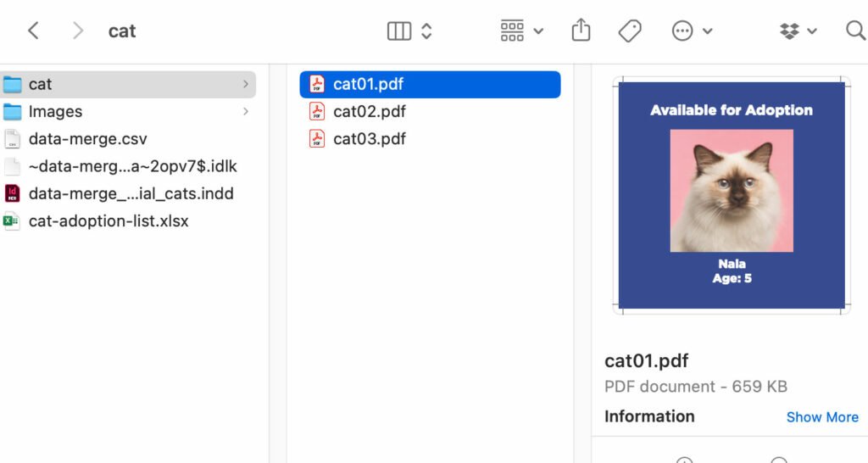The height and width of the screenshot is (463, 868).
Task: Click the Edit Tags icon
Action: click(x=630, y=31)
